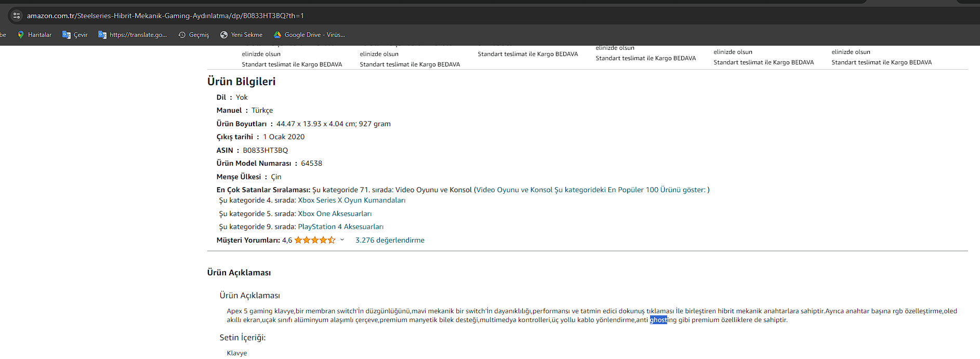
Task: Click the En Çok Satanlar Sıralaması label
Action: pyautogui.click(x=263, y=190)
